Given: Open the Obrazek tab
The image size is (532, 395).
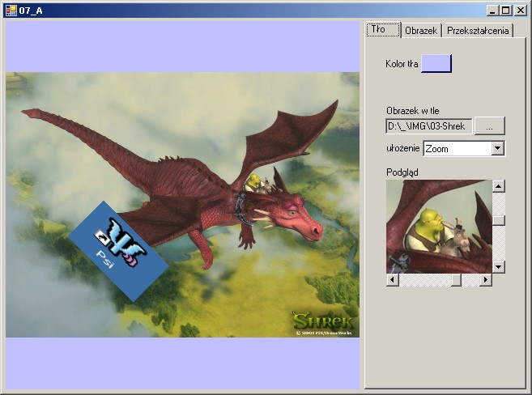Looking at the screenshot, I should (421, 31).
